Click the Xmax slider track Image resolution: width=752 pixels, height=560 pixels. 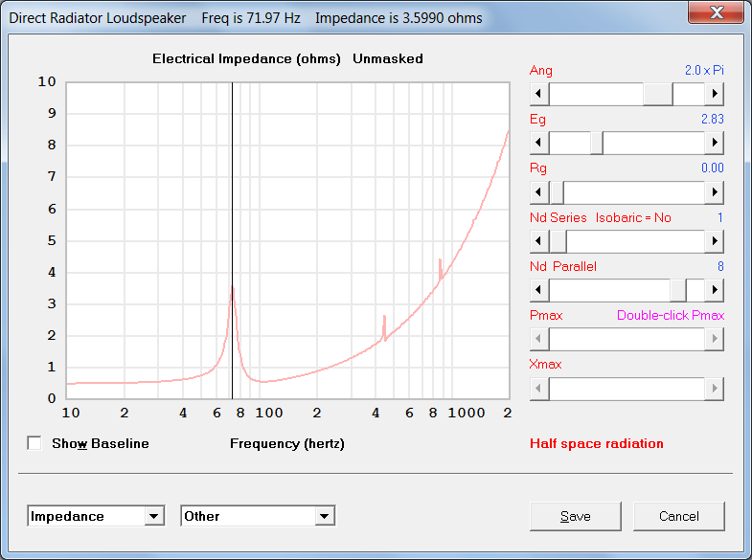[x=627, y=388]
